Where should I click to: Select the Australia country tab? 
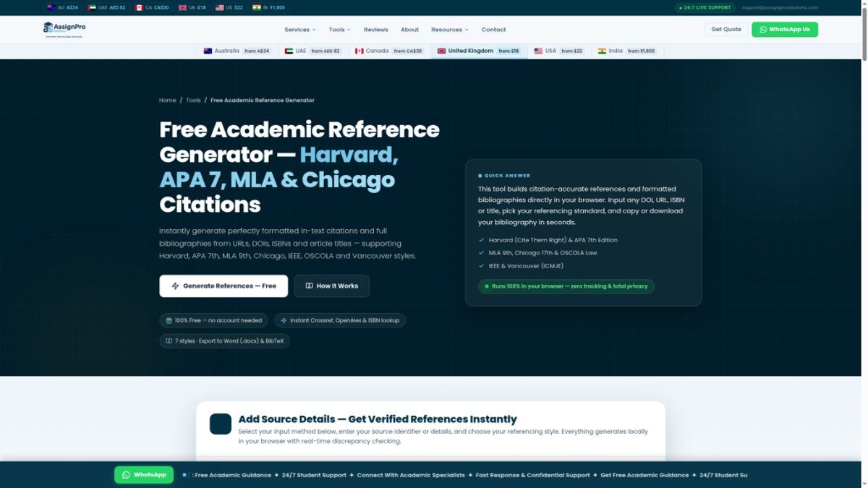tap(237, 51)
